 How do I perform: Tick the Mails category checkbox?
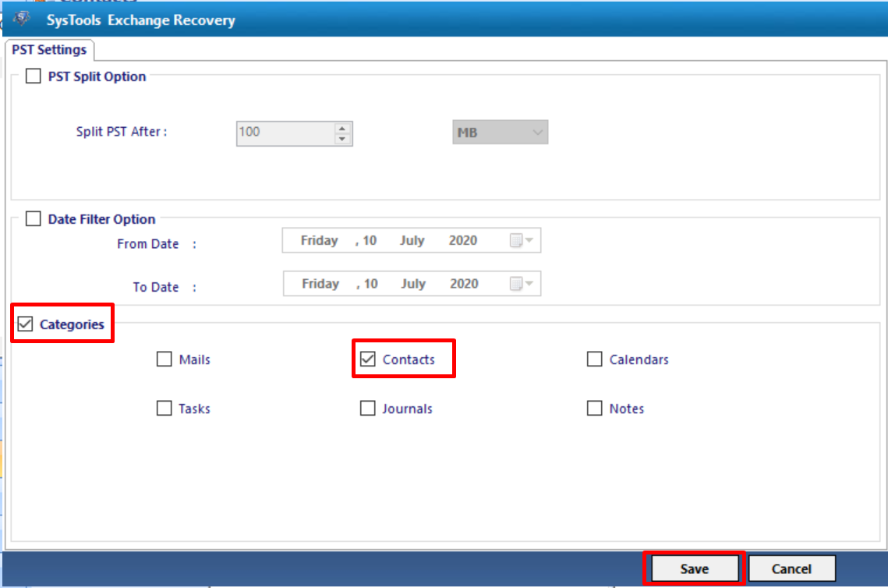tap(165, 360)
